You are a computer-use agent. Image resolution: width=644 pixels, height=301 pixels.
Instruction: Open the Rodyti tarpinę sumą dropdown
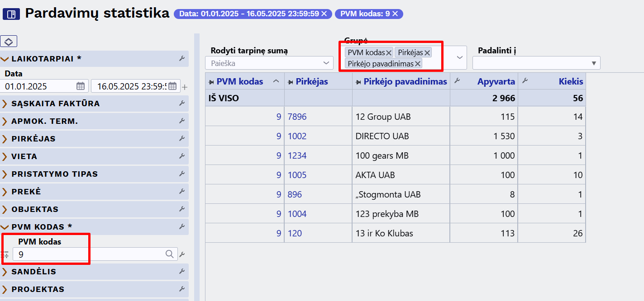326,63
